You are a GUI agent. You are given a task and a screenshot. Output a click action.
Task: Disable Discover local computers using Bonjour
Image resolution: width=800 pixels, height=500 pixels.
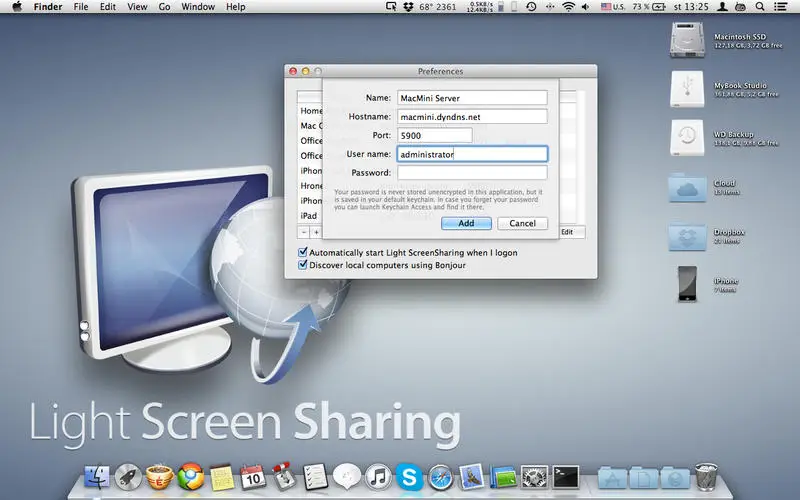303,265
